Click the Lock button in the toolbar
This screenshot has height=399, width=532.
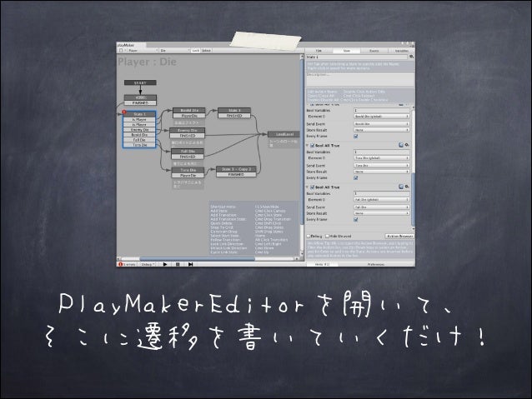(196, 51)
